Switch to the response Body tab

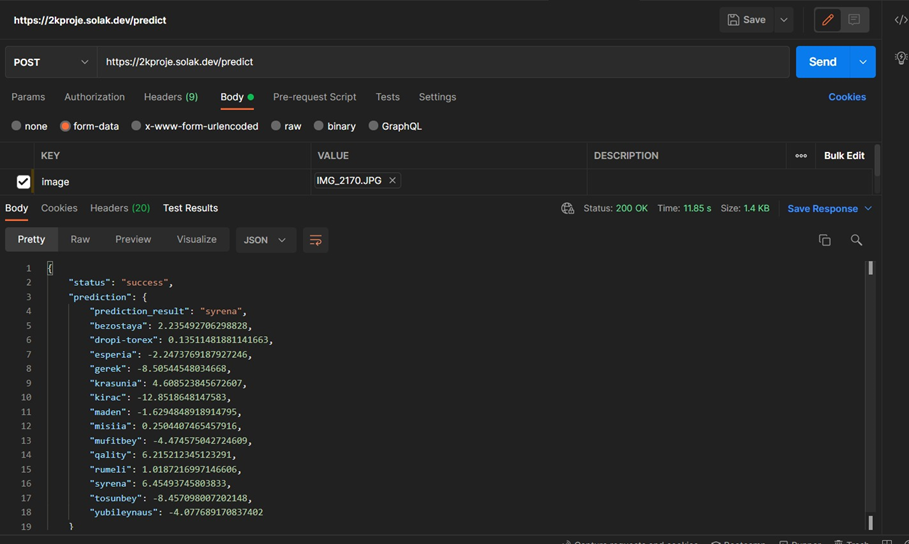[x=16, y=208]
